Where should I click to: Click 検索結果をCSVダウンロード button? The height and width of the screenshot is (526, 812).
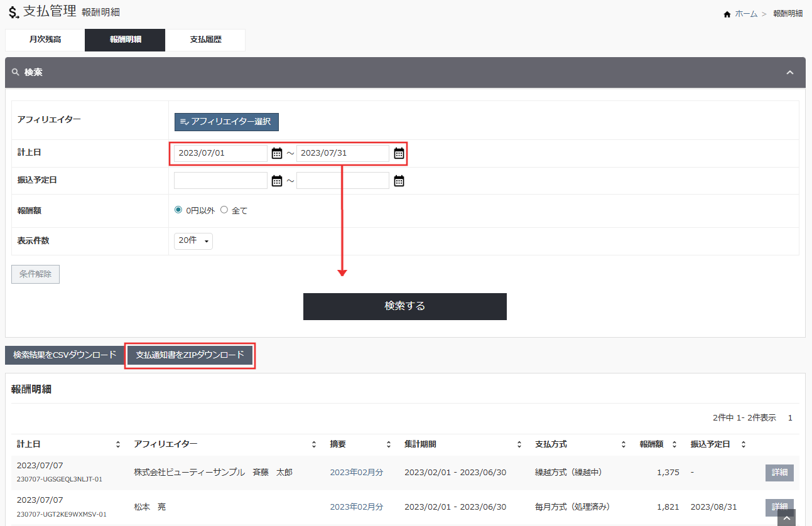(65, 355)
